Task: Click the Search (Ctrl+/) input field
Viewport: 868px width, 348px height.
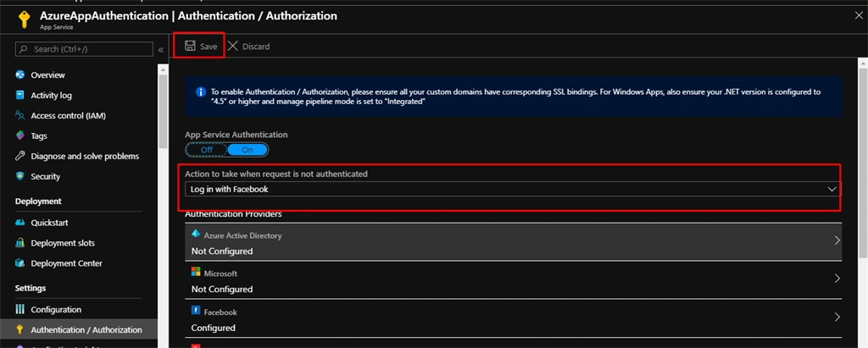Action: tap(84, 49)
